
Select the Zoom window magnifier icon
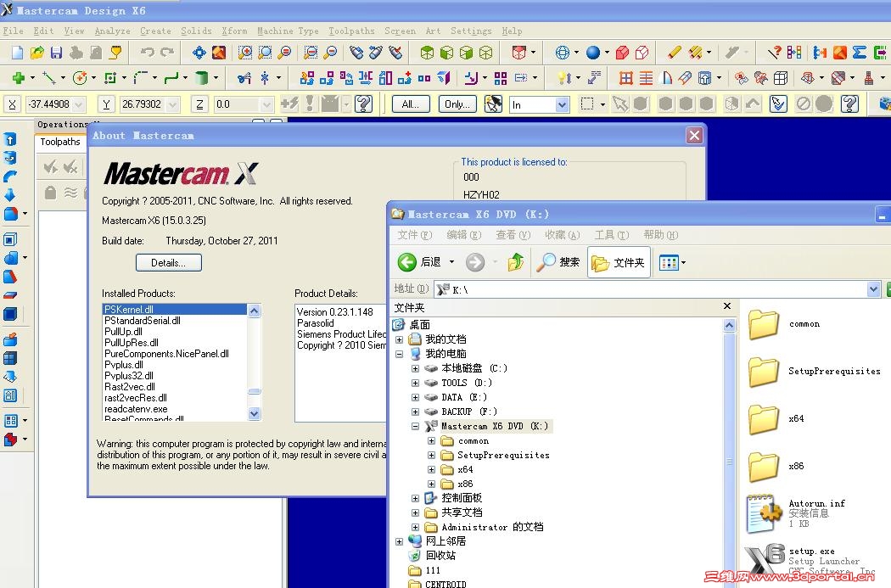[265, 53]
